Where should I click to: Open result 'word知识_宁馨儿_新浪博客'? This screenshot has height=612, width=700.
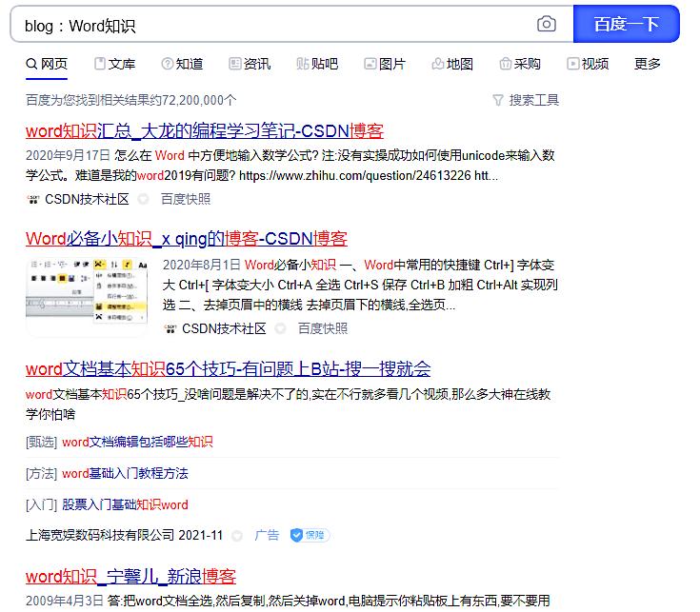tap(130, 577)
